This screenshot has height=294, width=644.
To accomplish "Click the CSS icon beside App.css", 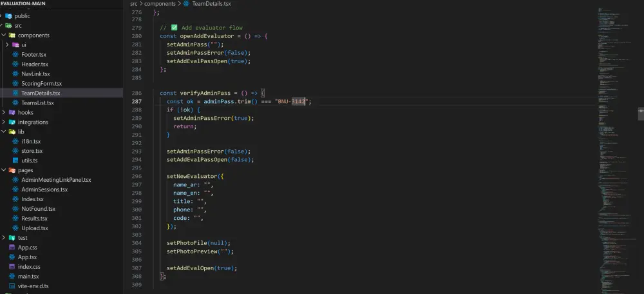I will click(12, 248).
